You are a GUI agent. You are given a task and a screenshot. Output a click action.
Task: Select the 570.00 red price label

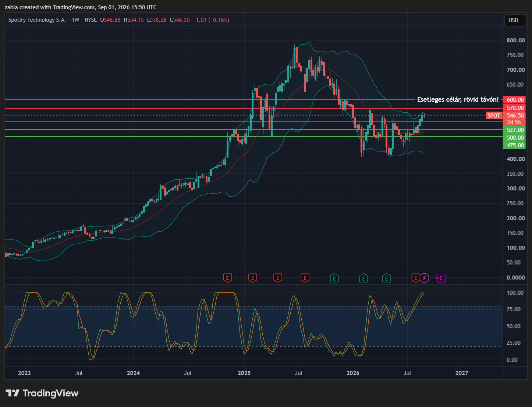click(x=515, y=108)
